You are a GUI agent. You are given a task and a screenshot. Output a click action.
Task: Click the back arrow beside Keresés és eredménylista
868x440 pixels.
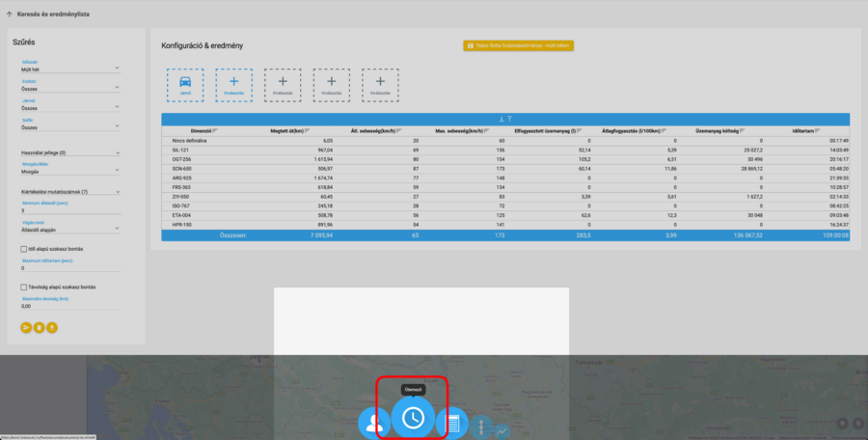click(9, 14)
